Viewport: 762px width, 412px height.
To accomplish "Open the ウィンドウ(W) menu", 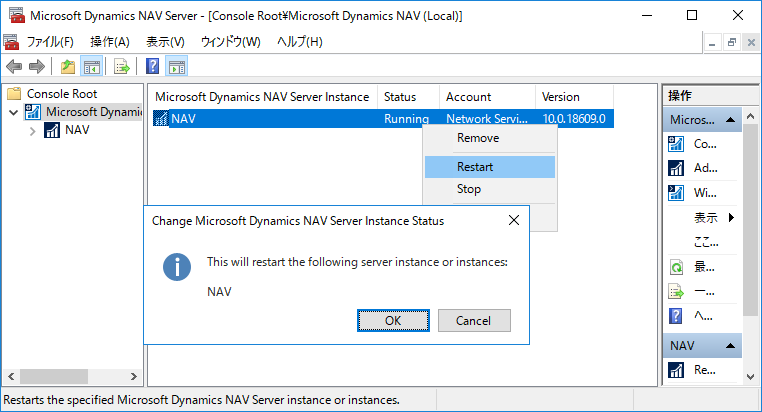I will tap(231, 42).
